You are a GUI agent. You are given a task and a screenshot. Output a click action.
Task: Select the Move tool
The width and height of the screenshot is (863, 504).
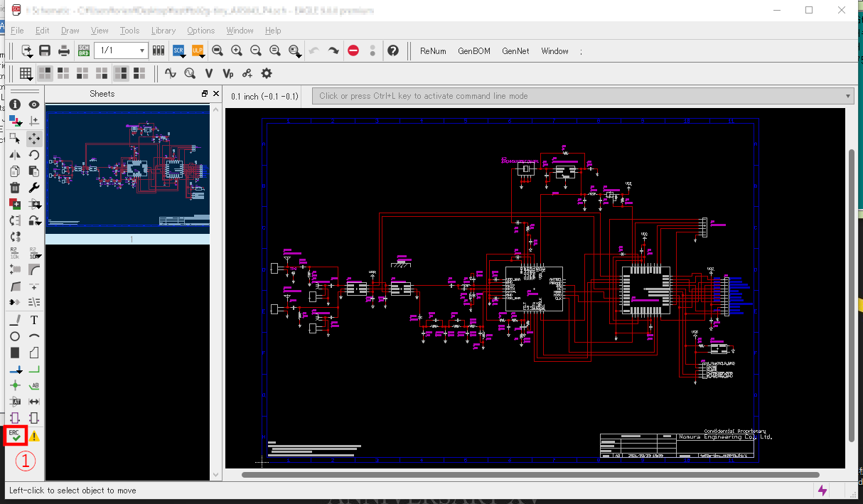click(34, 138)
